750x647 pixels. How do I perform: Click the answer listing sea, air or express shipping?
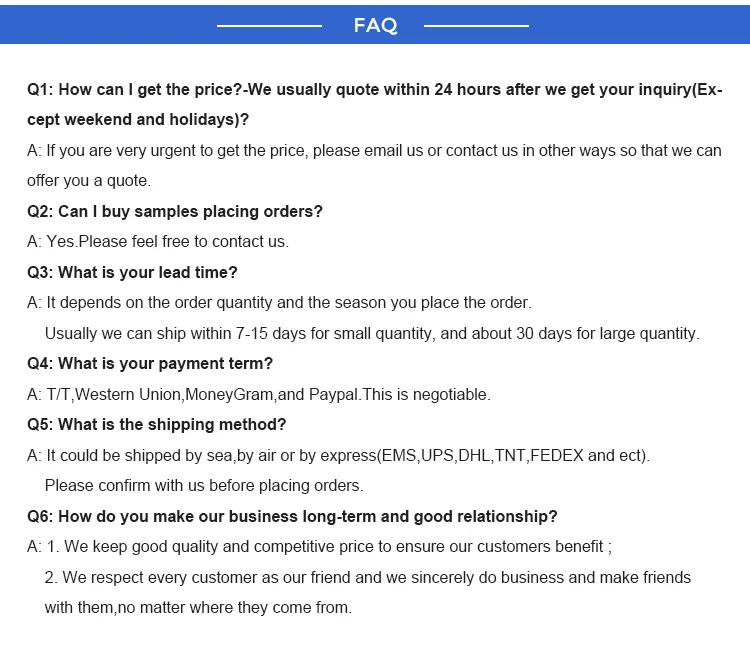pos(338,455)
